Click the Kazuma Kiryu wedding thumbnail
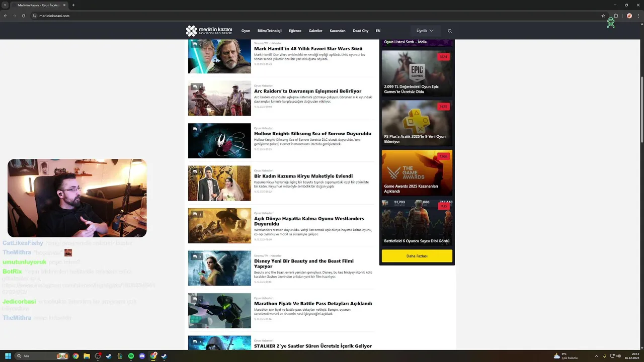 click(219, 184)
